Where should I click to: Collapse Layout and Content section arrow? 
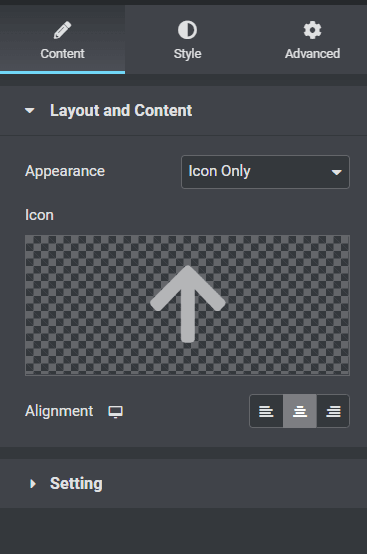click(x=30, y=111)
